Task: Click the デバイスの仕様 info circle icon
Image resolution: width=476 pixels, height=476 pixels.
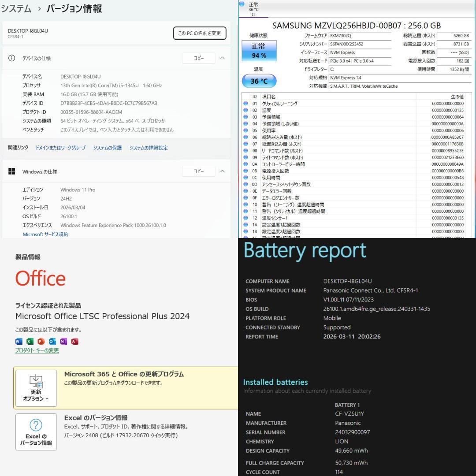Action: pyautogui.click(x=11, y=58)
